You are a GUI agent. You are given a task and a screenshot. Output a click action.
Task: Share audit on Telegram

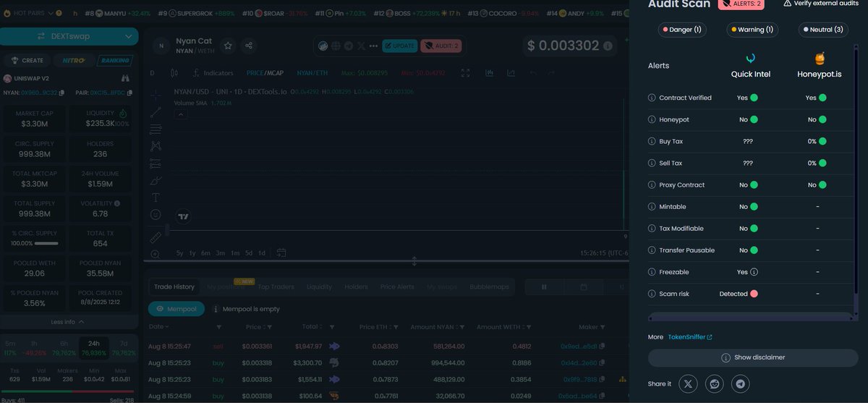[x=739, y=383]
